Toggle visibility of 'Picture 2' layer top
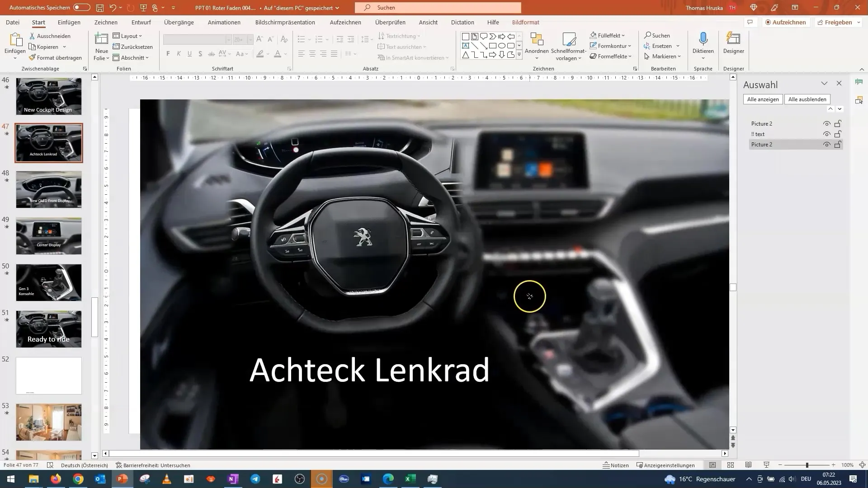The image size is (868, 488). click(x=826, y=123)
